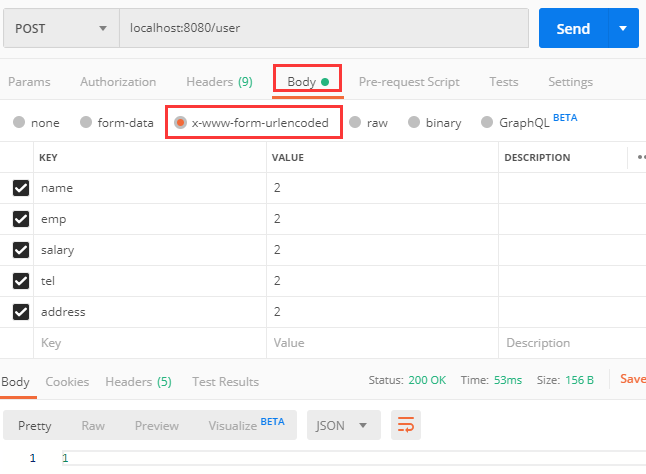This screenshot has width=646, height=474.
Task: Click the emp key cell
Action: [x=150, y=219]
